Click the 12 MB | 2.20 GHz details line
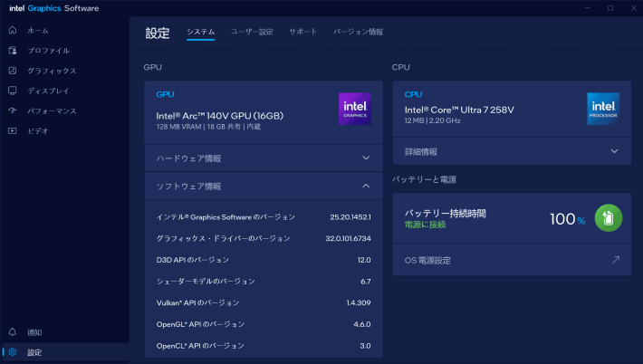The width and height of the screenshot is (643, 364). (x=432, y=120)
